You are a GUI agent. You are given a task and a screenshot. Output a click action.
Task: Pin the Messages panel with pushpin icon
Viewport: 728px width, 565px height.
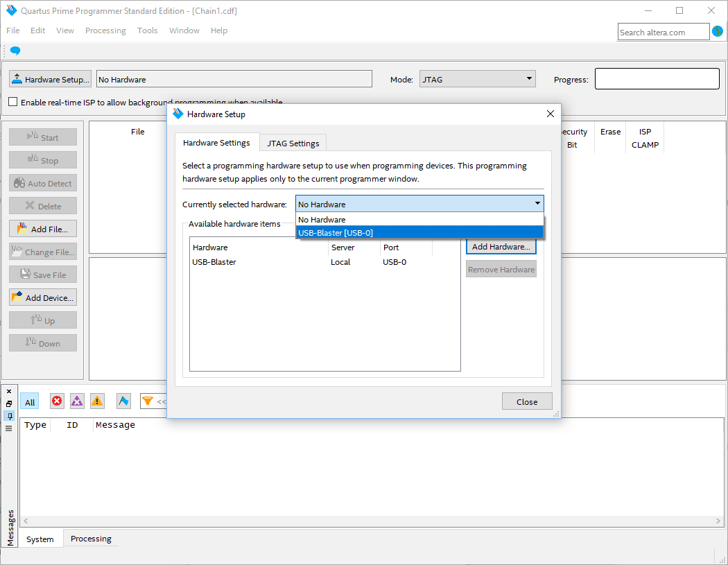point(9,416)
